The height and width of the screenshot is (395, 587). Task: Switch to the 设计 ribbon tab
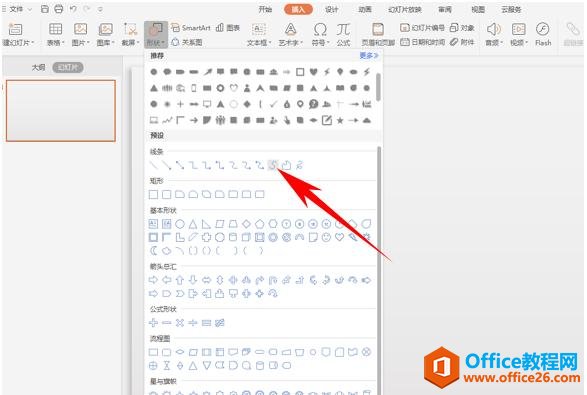[332, 9]
